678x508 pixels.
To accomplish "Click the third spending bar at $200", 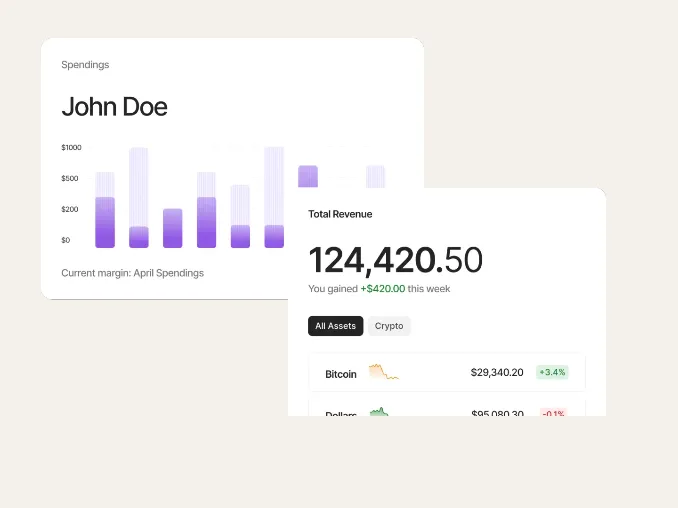I will coord(173,228).
